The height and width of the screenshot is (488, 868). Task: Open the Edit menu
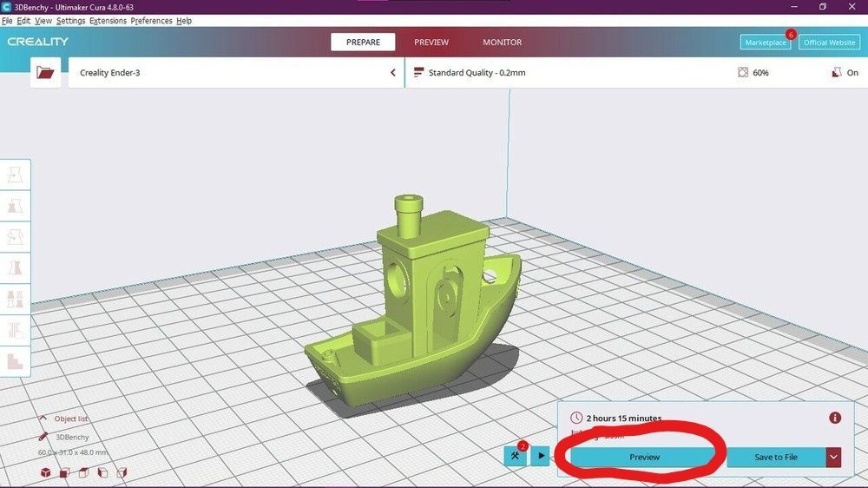pos(23,21)
